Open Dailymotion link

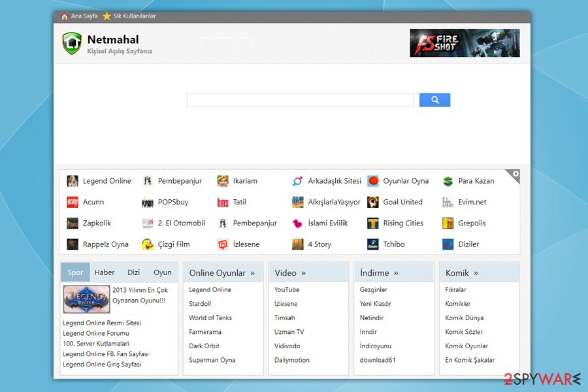click(292, 360)
